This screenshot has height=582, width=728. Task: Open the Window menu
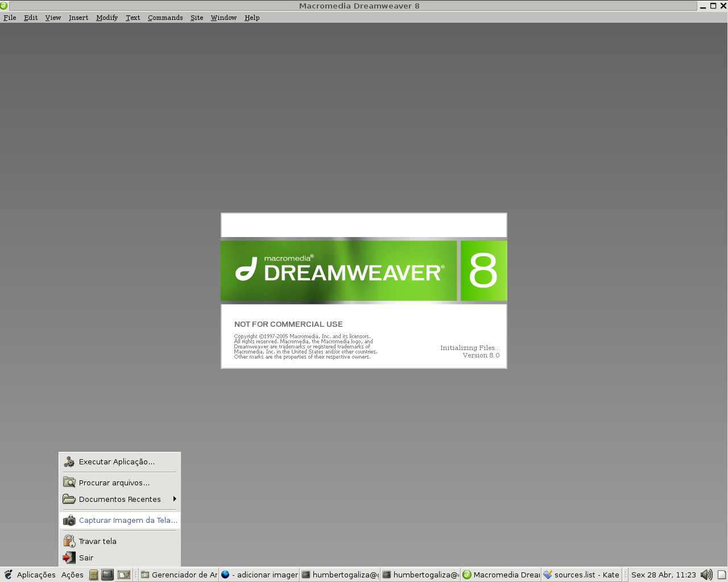[224, 18]
